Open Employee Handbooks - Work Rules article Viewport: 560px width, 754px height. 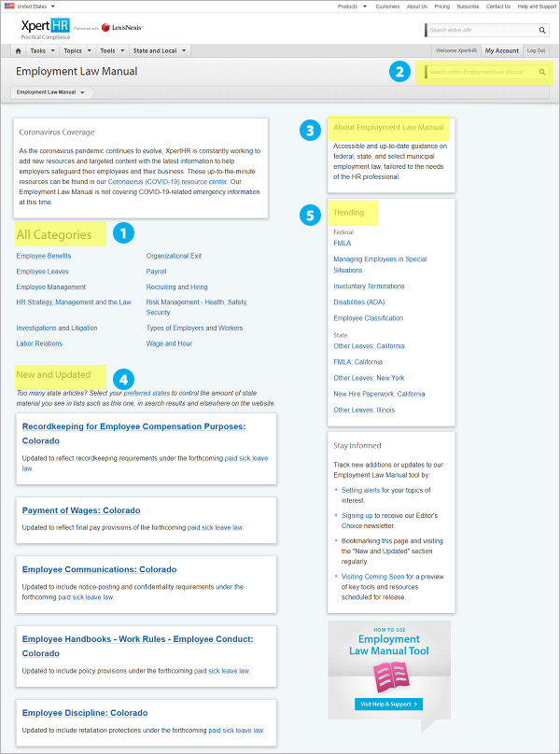[137, 647]
